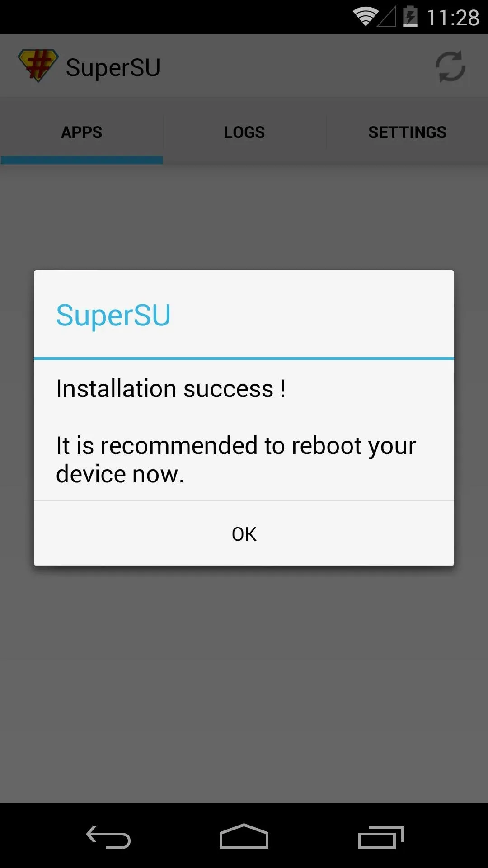
Task: Go to home via home icon
Action: (x=244, y=836)
